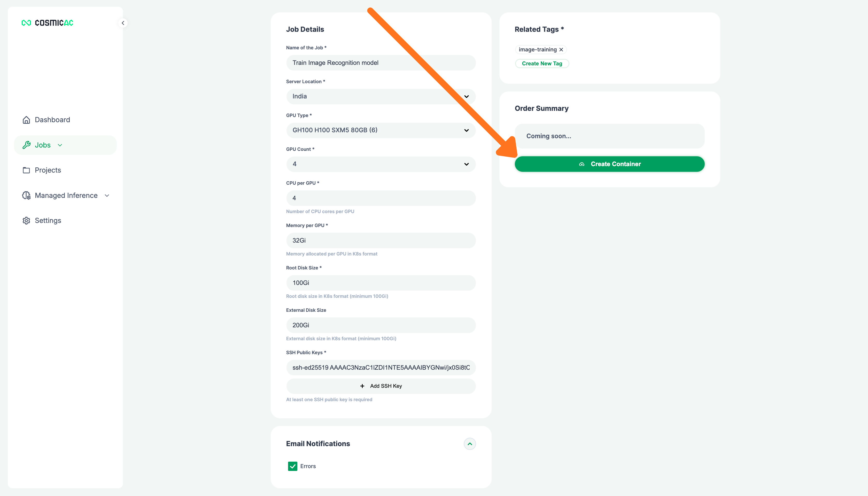The width and height of the screenshot is (868, 496).
Task: Click the Managed Inference brain icon
Action: [26, 196]
